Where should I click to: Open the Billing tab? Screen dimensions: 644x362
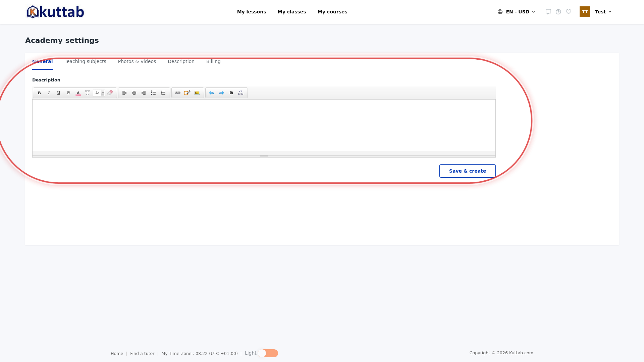tap(213, 61)
